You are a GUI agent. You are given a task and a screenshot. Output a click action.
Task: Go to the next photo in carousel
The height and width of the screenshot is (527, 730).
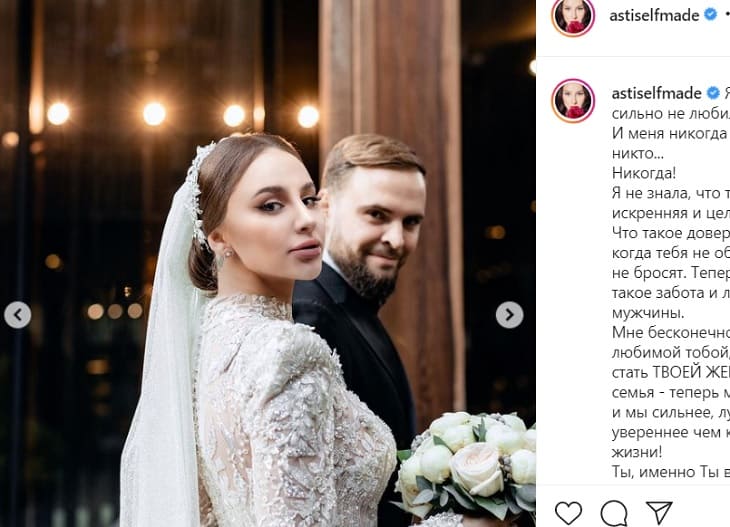509,315
